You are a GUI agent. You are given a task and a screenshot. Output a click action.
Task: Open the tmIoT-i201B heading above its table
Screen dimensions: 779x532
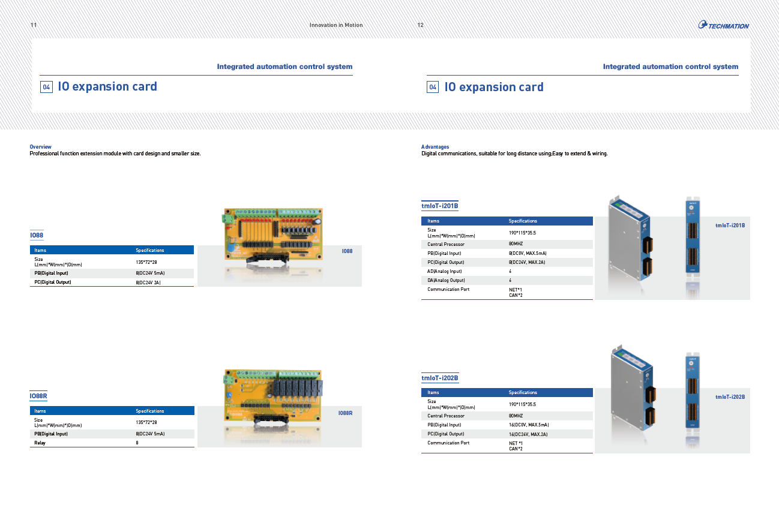(439, 206)
